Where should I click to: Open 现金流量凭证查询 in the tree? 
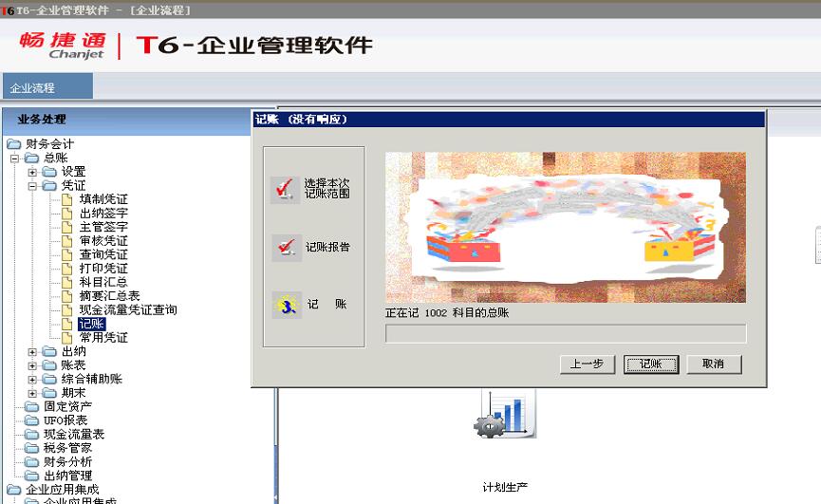128,309
